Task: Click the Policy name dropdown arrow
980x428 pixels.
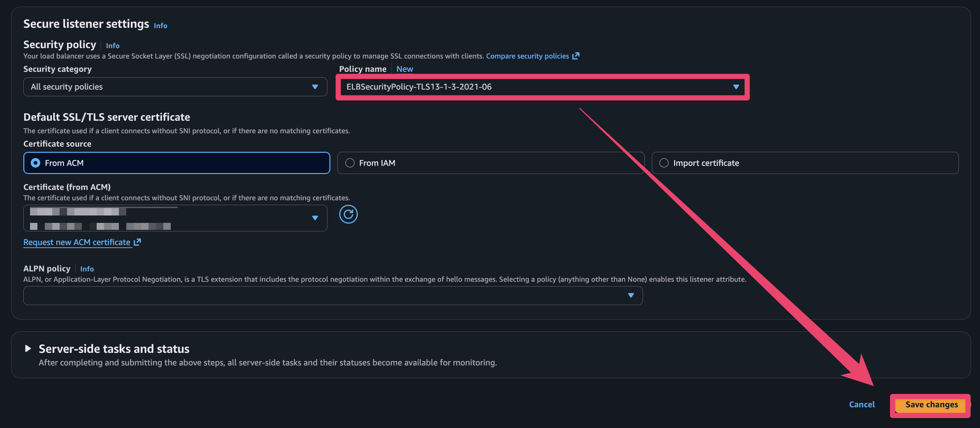Action: pos(736,87)
